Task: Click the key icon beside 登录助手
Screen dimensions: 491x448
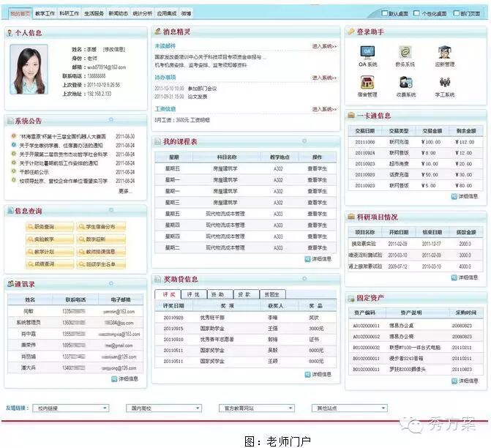Action: [x=351, y=31]
